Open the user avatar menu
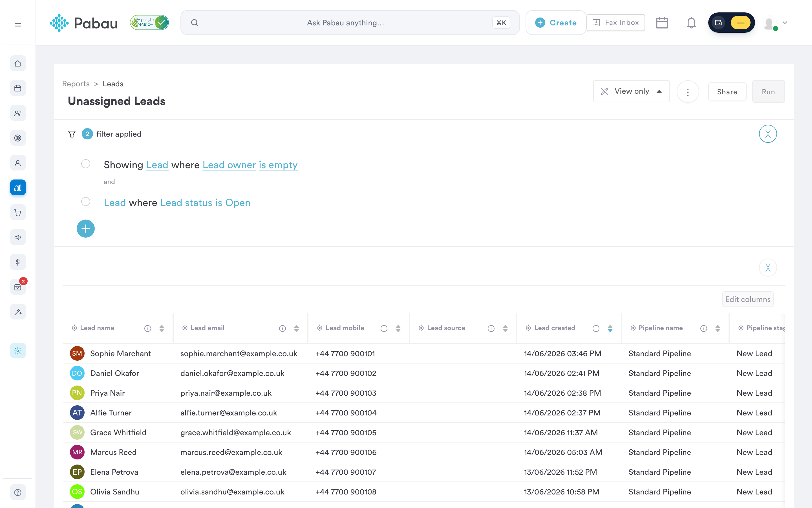Screen dimensions: 812x508 (x=775, y=23)
